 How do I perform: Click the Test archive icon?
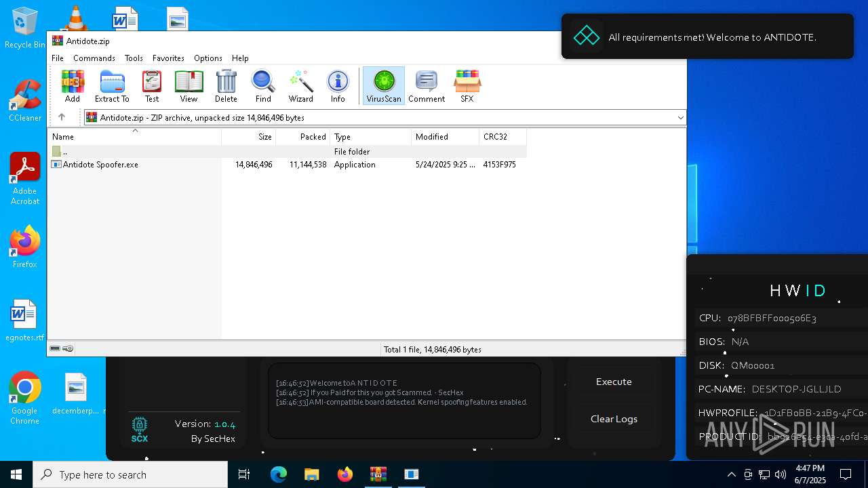[x=152, y=86]
